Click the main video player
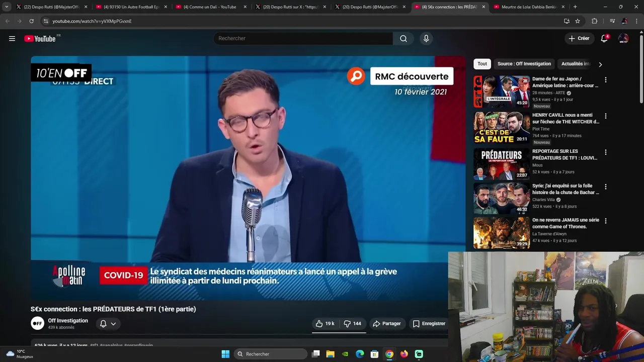The width and height of the screenshot is (644, 362). pyautogui.click(x=248, y=178)
